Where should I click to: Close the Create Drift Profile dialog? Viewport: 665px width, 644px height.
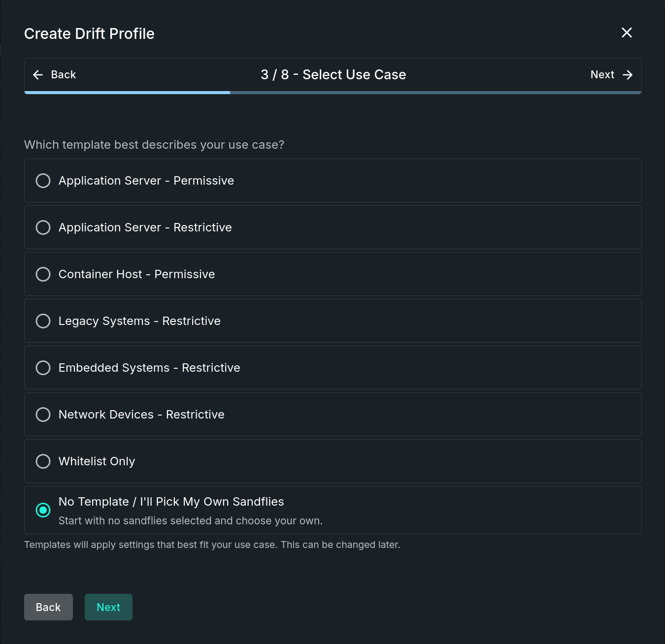627,32
